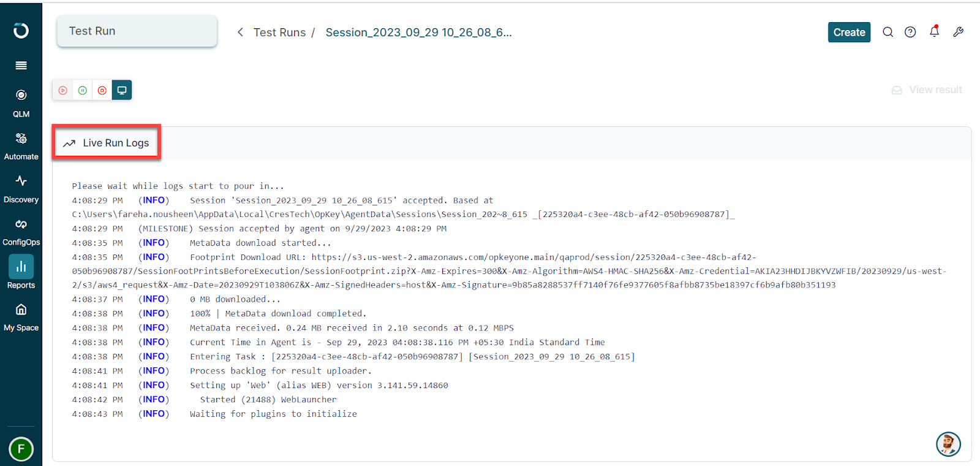Click 'MetaData received. 0.24 MB' log line
This screenshot has height=466, width=980.
pos(352,328)
